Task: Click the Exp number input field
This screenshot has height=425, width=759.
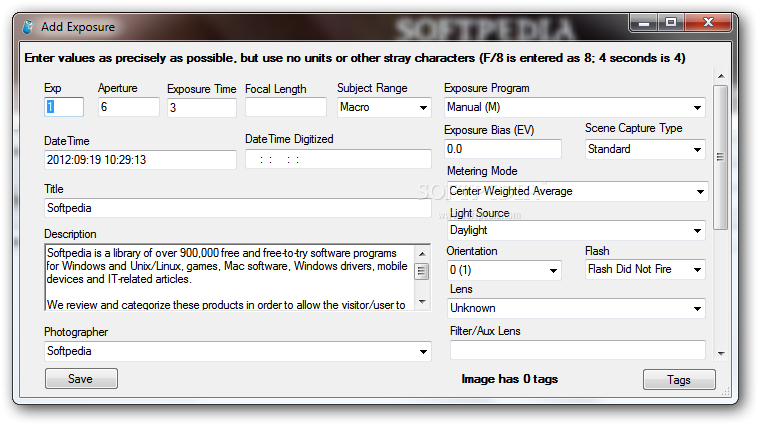Action: point(64,107)
